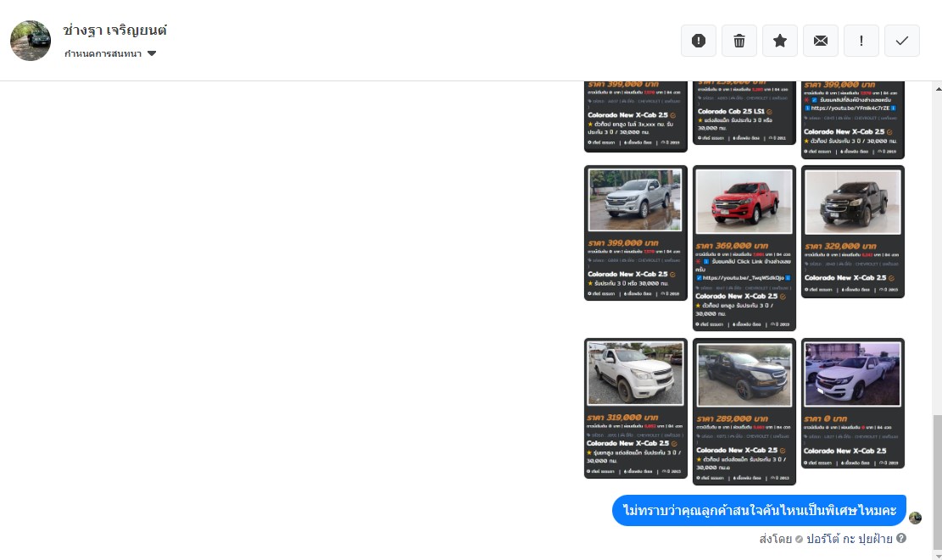Open the red Colorado 369,000 baht card
Image resolution: width=942 pixels, height=560 pixels.
744,247
